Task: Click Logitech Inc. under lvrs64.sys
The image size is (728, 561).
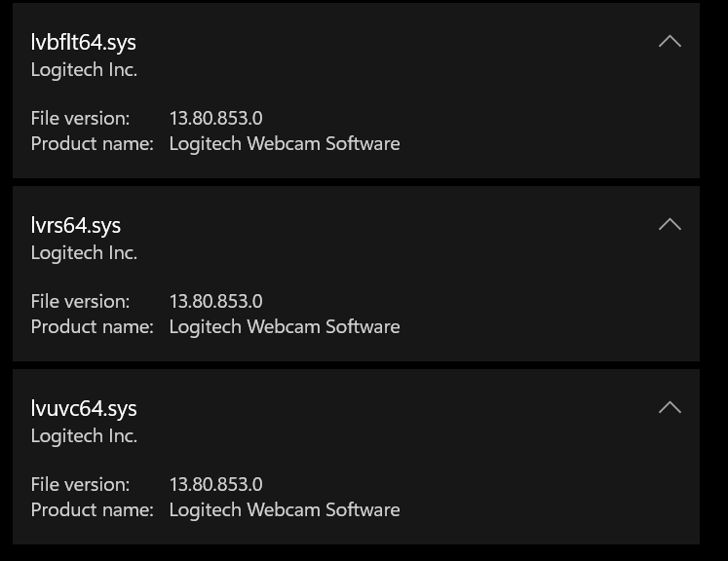Action: pos(84,253)
